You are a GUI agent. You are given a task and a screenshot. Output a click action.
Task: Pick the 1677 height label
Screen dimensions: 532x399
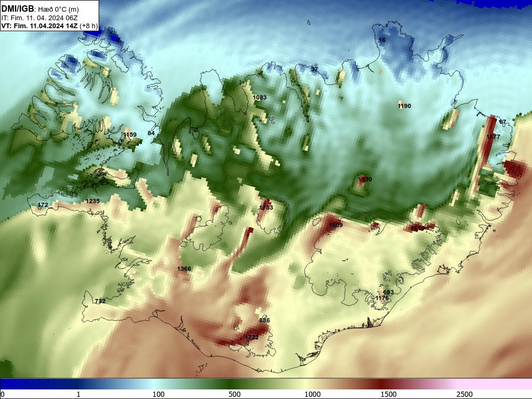pos(493,137)
